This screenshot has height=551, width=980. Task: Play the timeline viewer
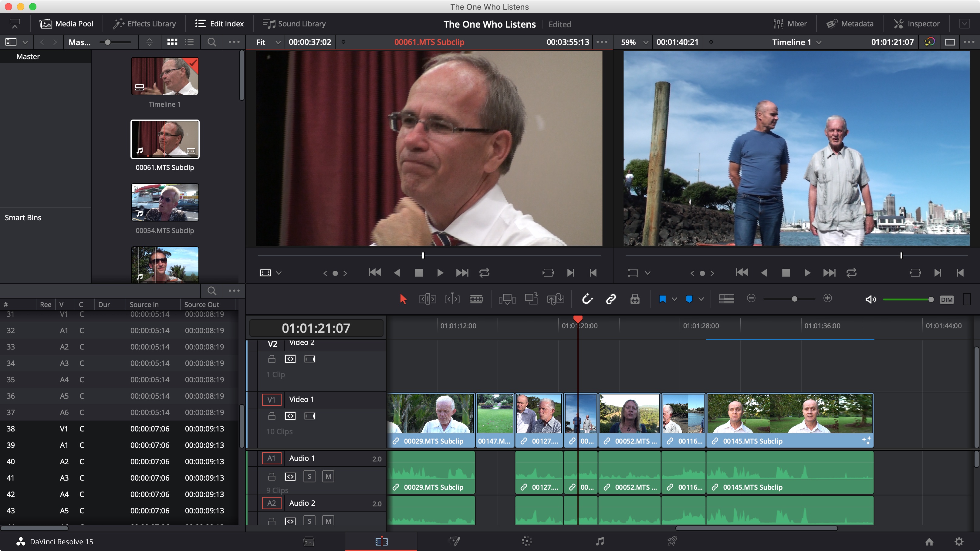point(807,272)
